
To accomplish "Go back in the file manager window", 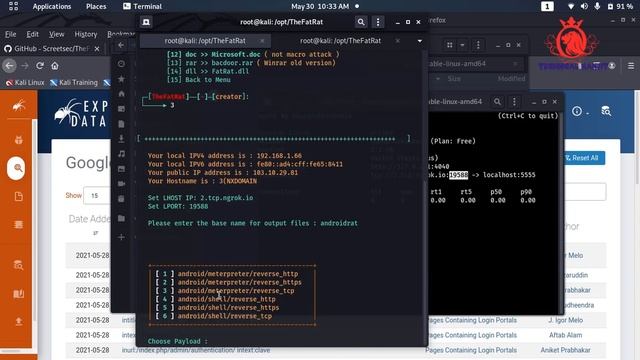I will (x=121, y=45).
